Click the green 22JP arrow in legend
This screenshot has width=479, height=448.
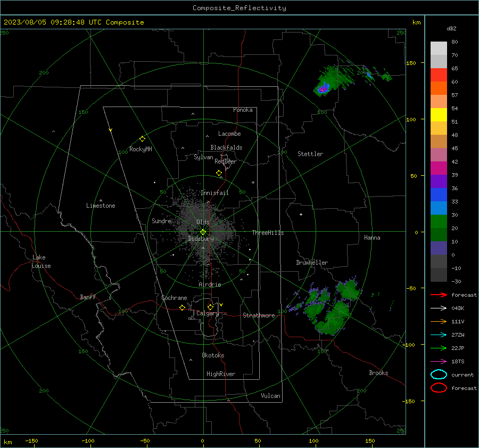(x=439, y=348)
